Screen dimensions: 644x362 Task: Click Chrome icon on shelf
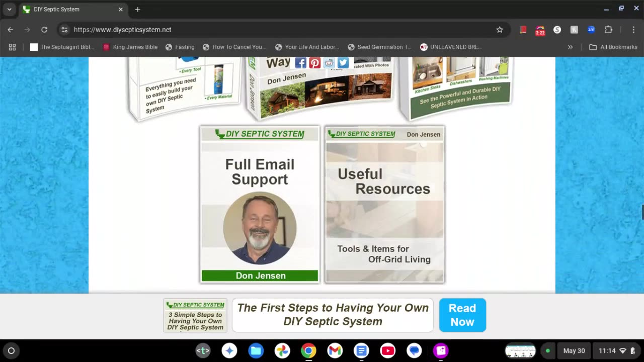(x=308, y=350)
